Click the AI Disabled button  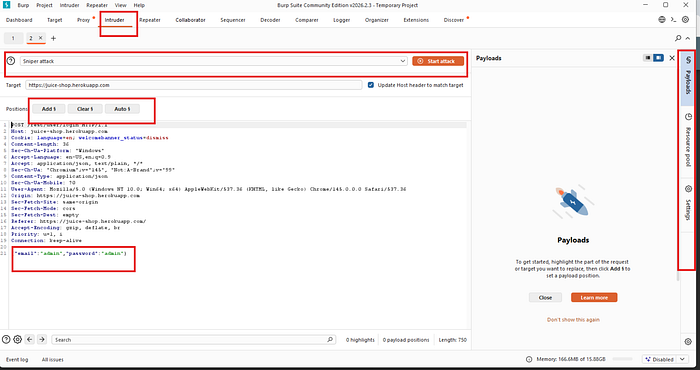(x=659, y=359)
